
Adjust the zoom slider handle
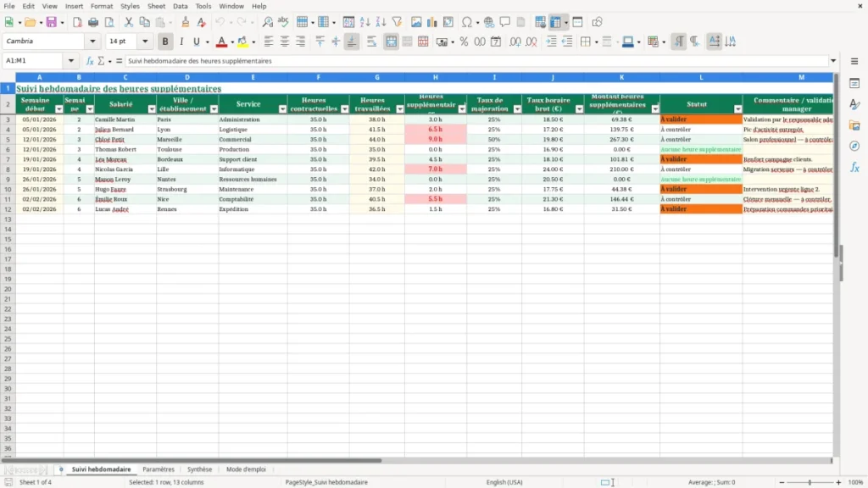(x=810, y=482)
